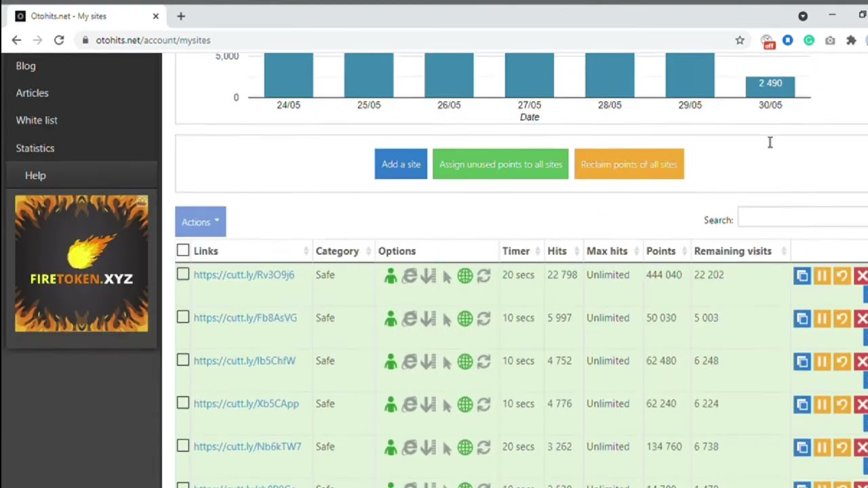Click the Add a site button
The width and height of the screenshot is (868, 488).
(401, 164)
